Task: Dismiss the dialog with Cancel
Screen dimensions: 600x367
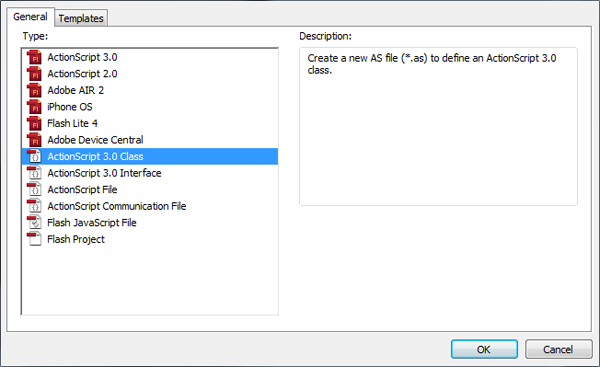Action: pos(558,349)
